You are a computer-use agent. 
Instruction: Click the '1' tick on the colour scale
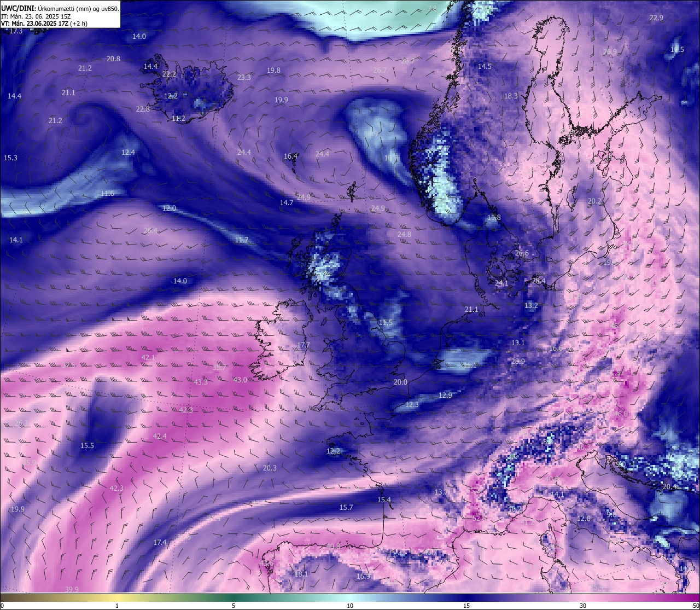117,606
